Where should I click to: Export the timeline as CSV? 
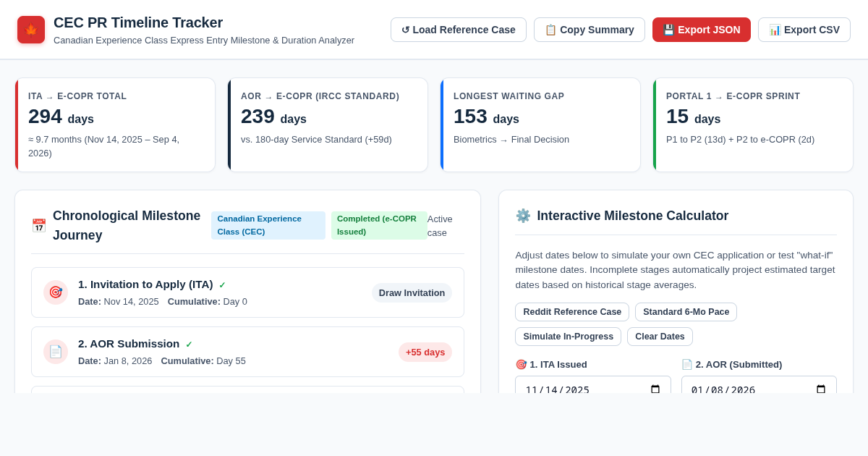(804, 30)
